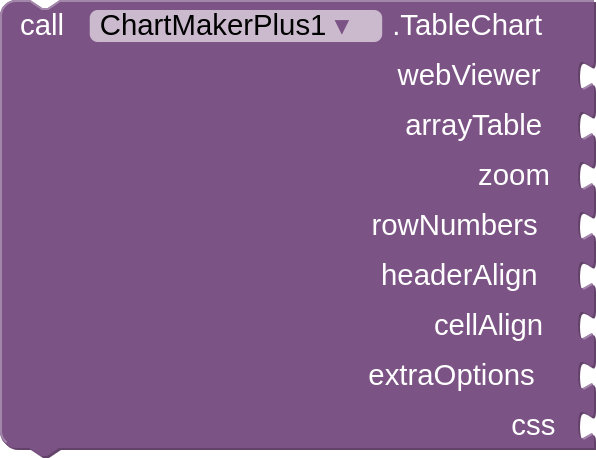Click the headerAlign parameter label
Image resolution: width=596 pixels, height=458 pixels.
click(x=459, y=276)
